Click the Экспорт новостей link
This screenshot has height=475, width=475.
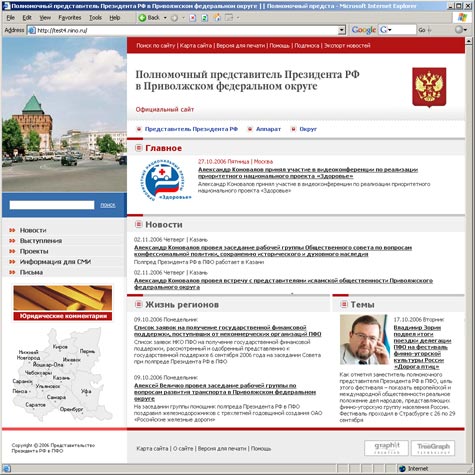pyautogui.click(x=347, y=46)
